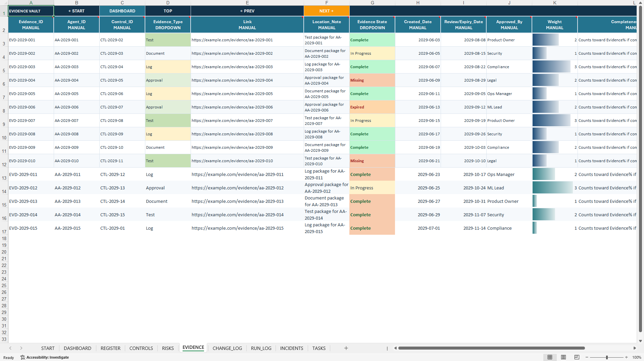This screenshot has width=644, height=361.
Task: Select cell EVD-2029-005
Action: click(x=31, y=94)
